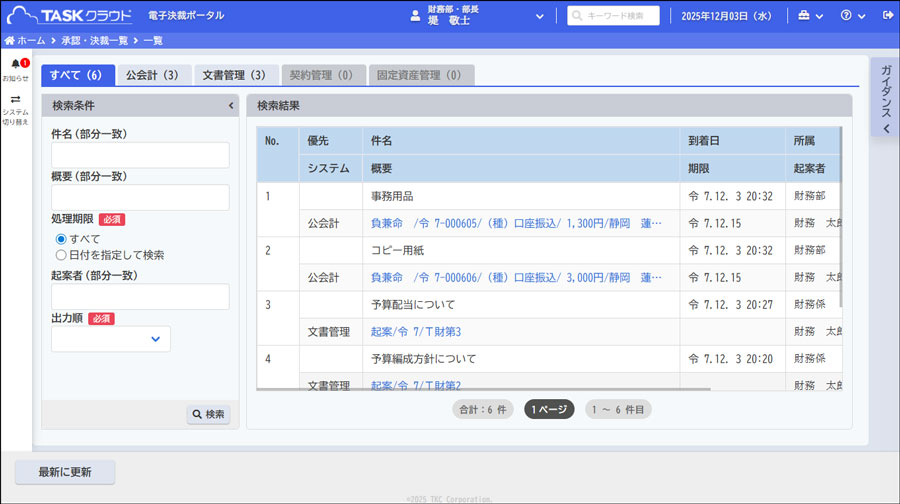Click the システム切り替え switch icon

coord(15,100)
